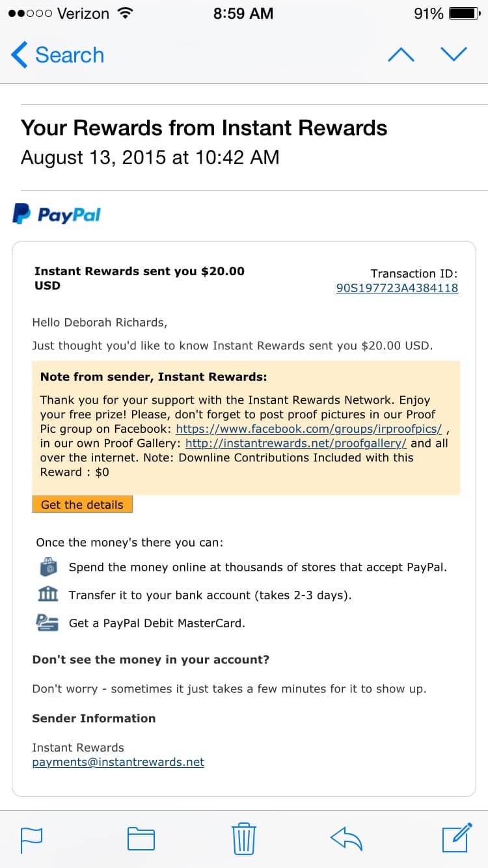The height and width of the screenshot is (868, 488).
Task: Email payments@instantrewards.net
Action: tap(118, 762)
